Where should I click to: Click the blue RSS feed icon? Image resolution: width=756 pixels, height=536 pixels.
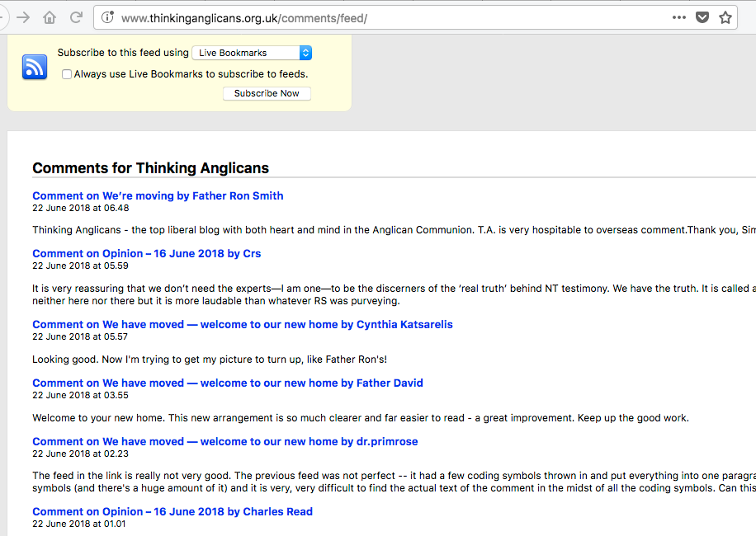click(x=35, y=67)
